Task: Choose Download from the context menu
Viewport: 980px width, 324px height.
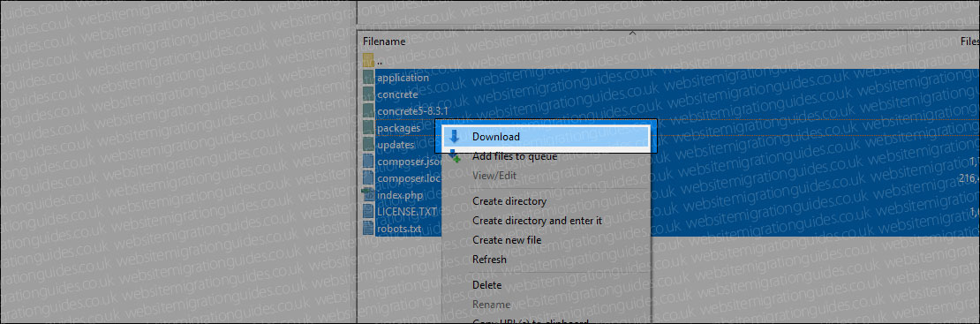Action: [x=546, y=136]
